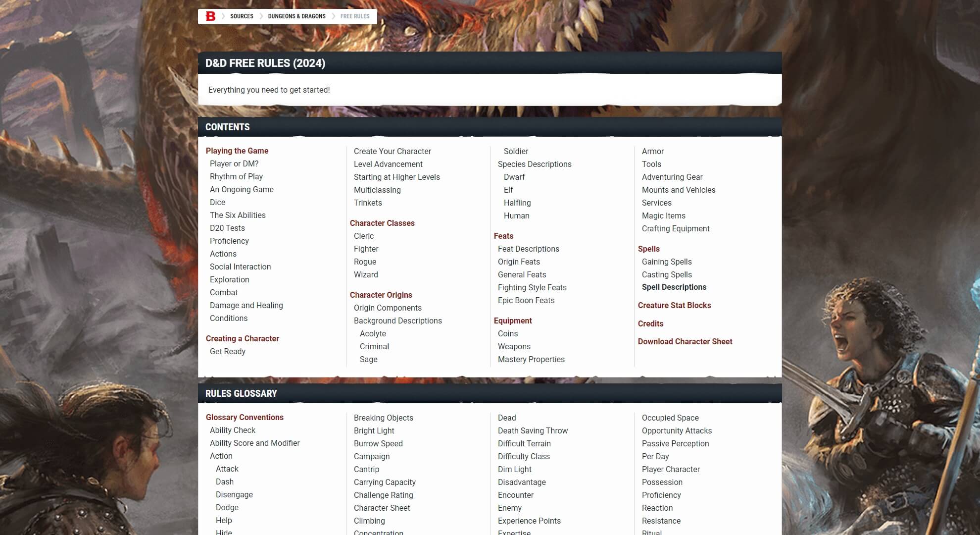The width and height of the screenshot is (980, 535).
Task: Open Crafting Equipment
Action: tap(676, 228)
